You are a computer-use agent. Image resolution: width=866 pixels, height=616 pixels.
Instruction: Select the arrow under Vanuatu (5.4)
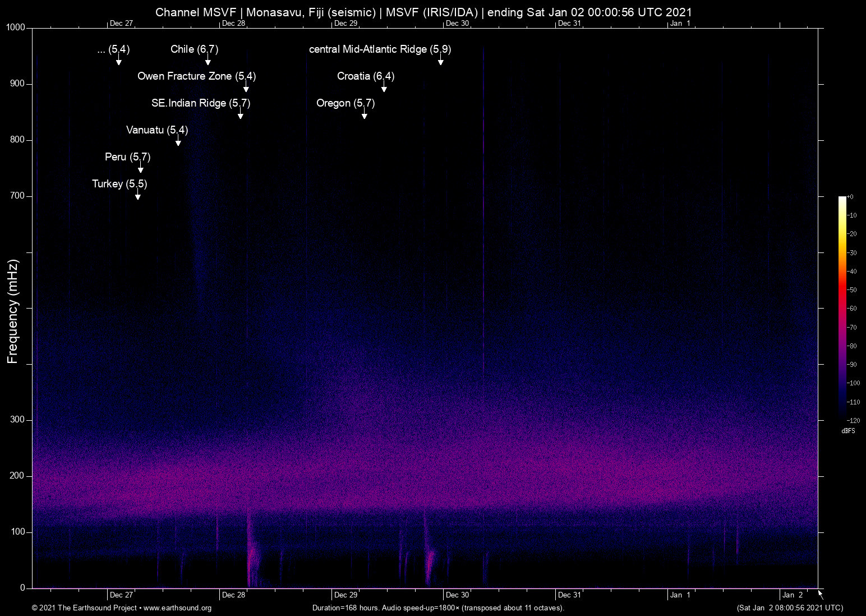(x=178, y=141)
